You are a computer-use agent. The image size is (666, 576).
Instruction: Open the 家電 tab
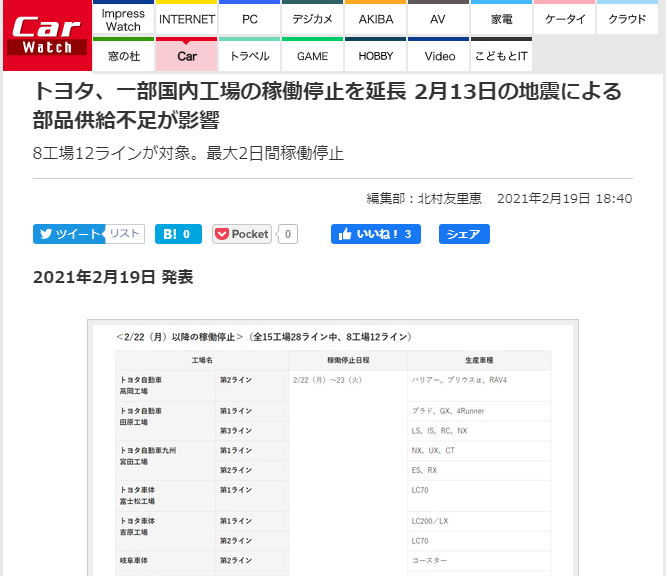pyautogui.click(x=501, y=19)
